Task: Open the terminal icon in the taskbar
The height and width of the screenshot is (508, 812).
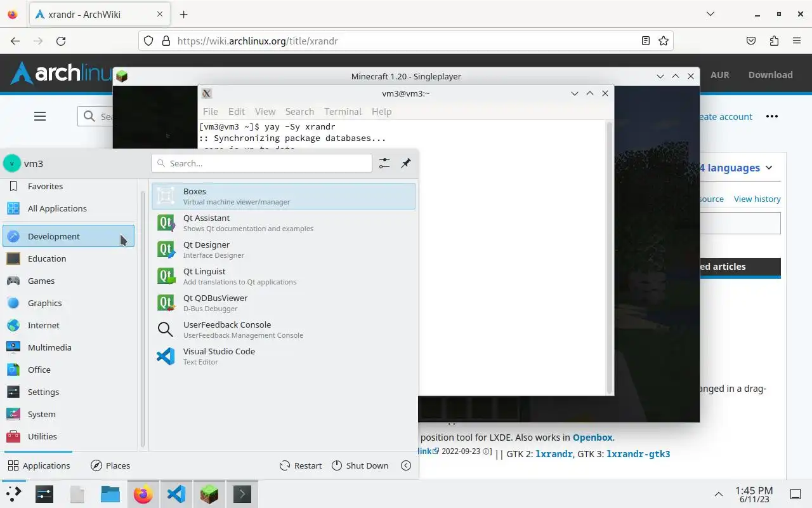Action: (x=242, y=494)
